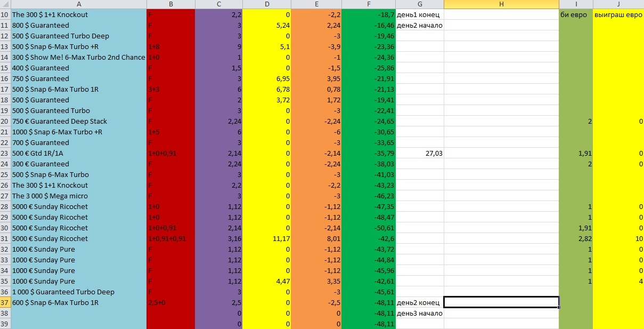This screenshot has height=329, width=644.
Task: Click yellow cell '11,17'
Action: click(x=267, y=239)
